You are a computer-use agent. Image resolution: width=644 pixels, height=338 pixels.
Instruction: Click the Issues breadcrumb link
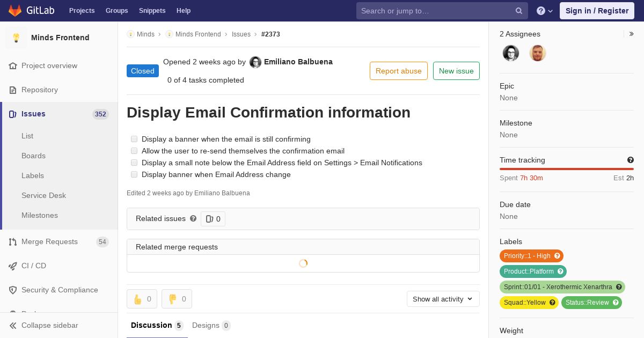(241, 34)
